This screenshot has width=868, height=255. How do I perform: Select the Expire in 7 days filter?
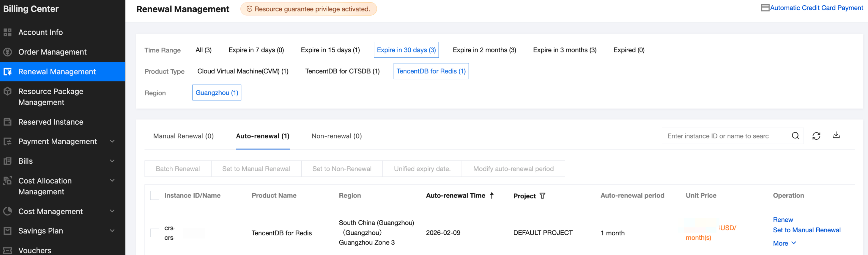[256, 50]
